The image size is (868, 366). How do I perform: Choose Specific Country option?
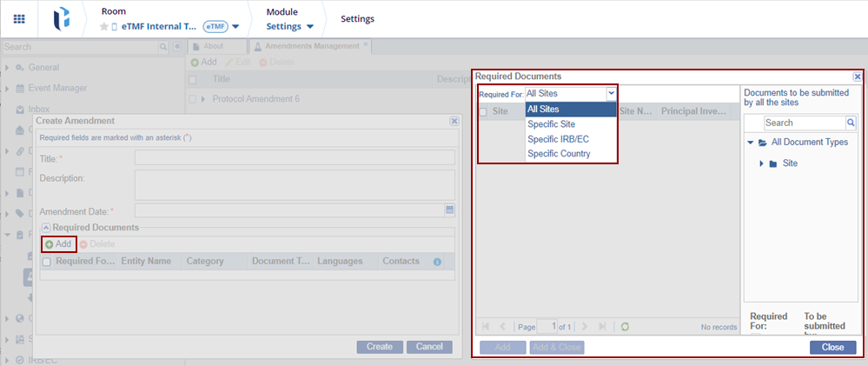(559, 154)
